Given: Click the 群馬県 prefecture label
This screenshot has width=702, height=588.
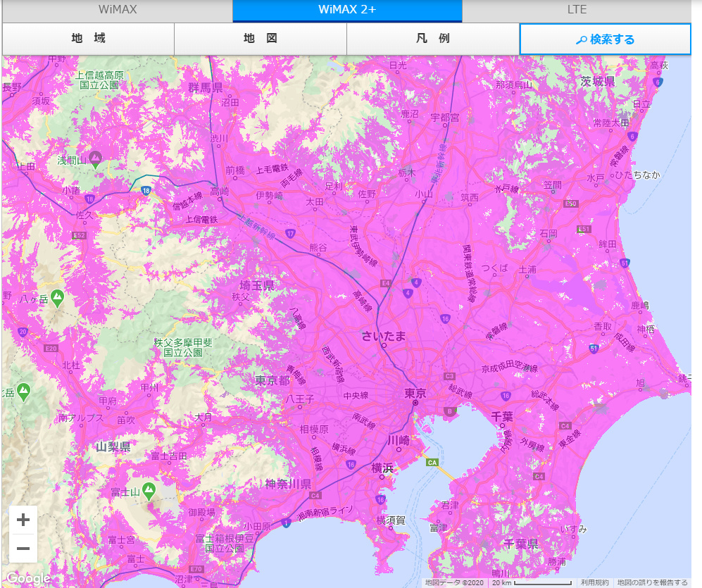Looking at the screenshot, I should point(206,88).
